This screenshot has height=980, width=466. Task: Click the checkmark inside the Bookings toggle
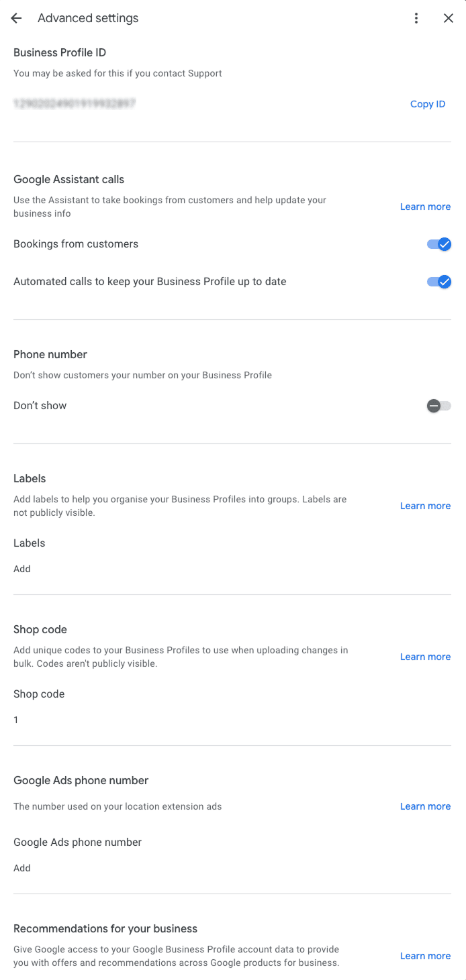coord(444,244)
